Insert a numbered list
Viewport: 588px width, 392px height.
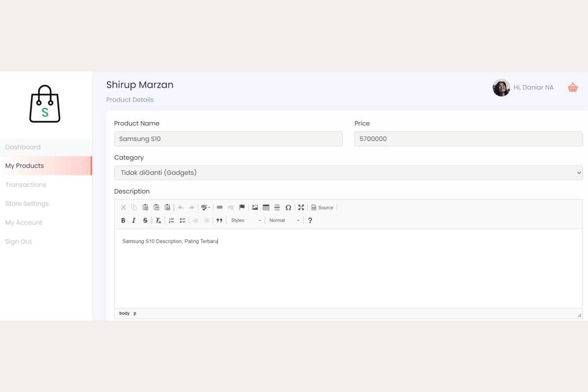pos(171,220)
